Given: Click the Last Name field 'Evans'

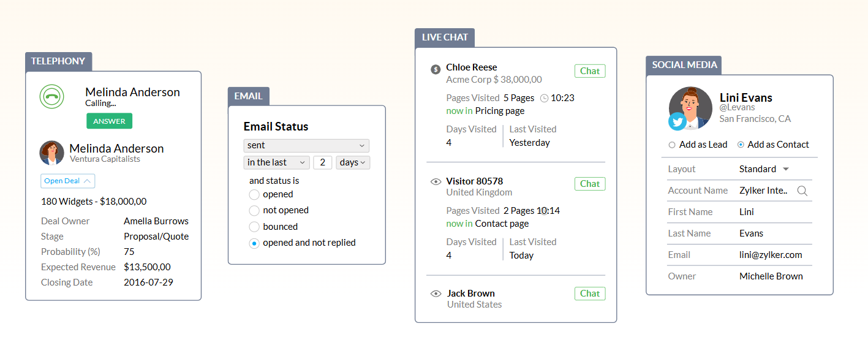Looking at the screenshot, I should point(752,233).
